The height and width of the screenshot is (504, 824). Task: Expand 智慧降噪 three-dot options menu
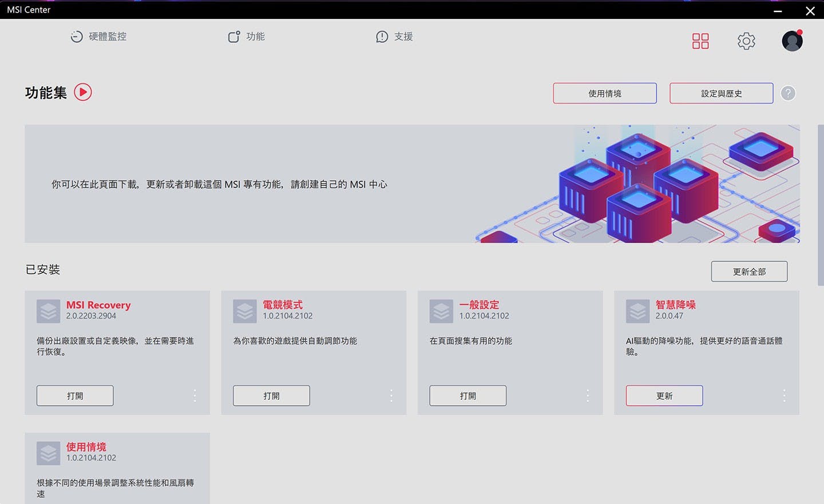tap(784, 395)
